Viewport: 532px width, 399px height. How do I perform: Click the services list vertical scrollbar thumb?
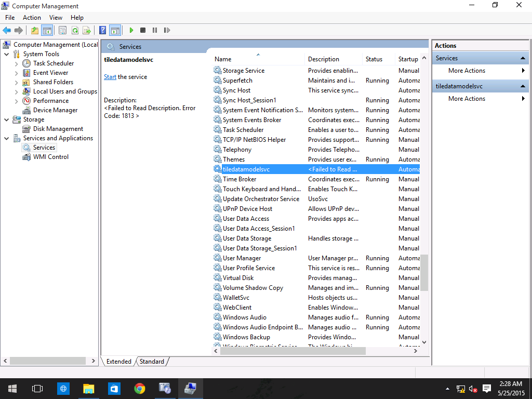424,273
